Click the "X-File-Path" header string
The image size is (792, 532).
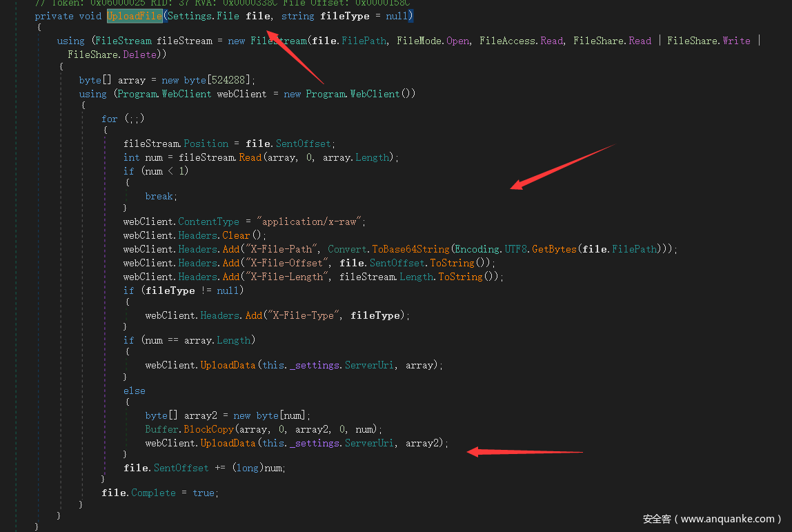pyautogui.click(x=282, y=249)
